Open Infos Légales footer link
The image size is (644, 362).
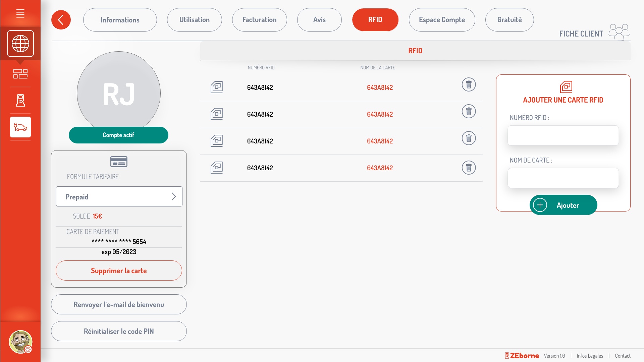[590, 356]
